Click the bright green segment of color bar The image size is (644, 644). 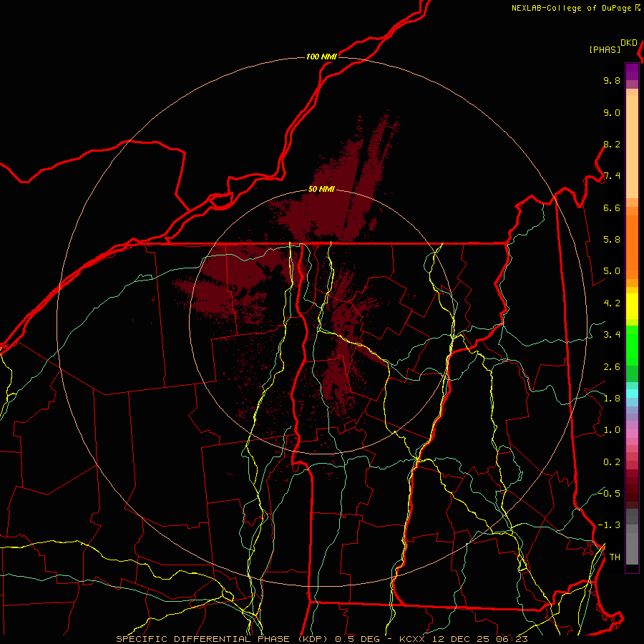632,345
